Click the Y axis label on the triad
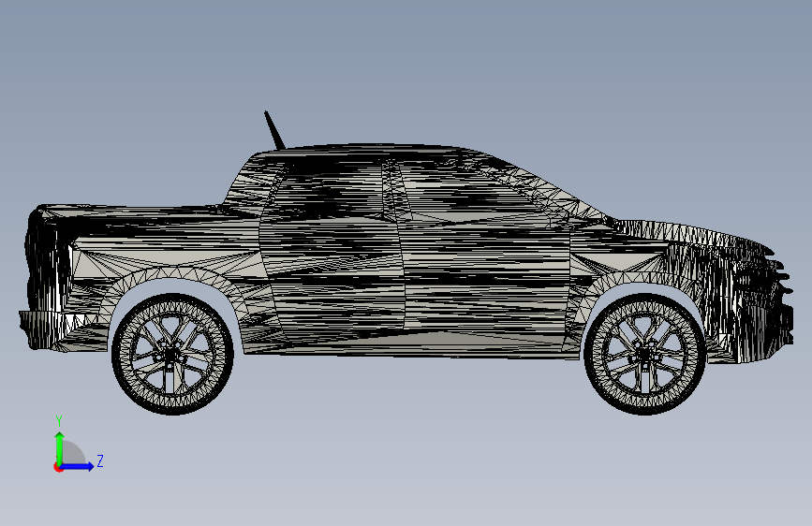Screen dimensions: 812x526 point(59,421)
